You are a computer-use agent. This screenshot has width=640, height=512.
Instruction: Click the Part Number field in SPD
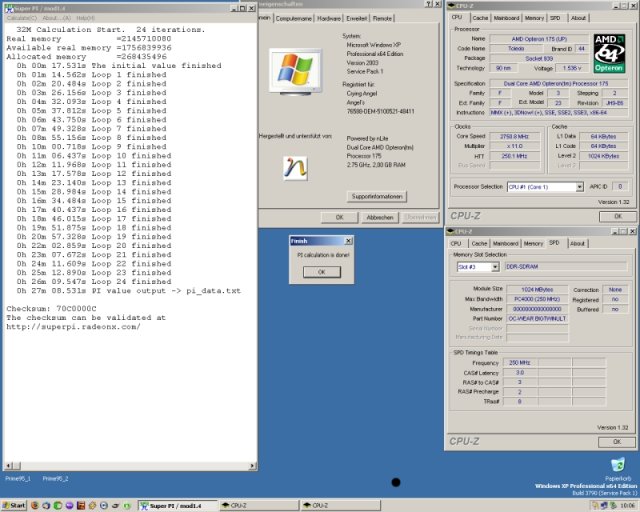[x=537, y=318]
